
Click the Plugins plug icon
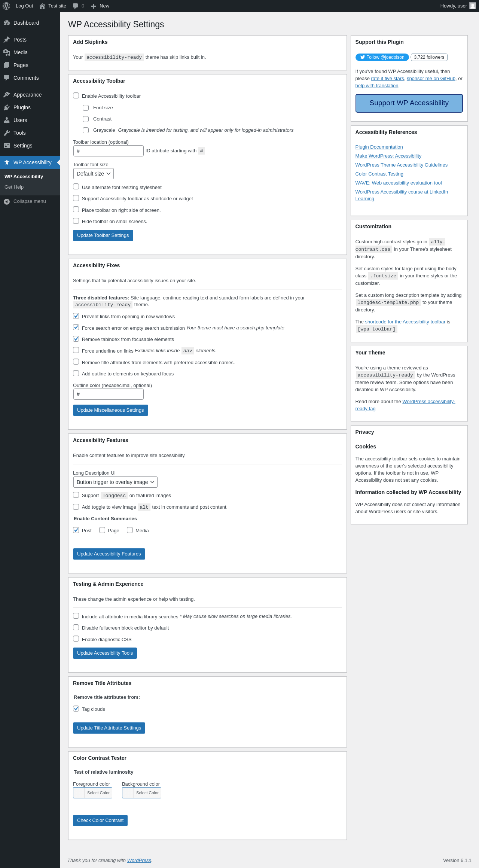click(7, 107)
